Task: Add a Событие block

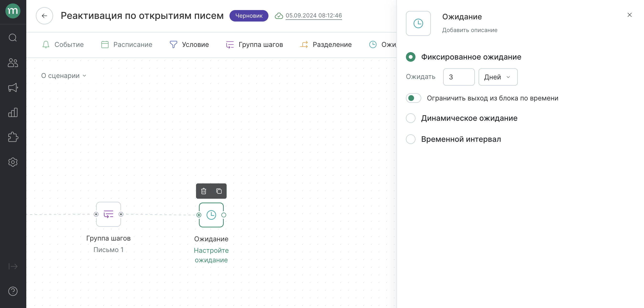Action: coord(63,44)
